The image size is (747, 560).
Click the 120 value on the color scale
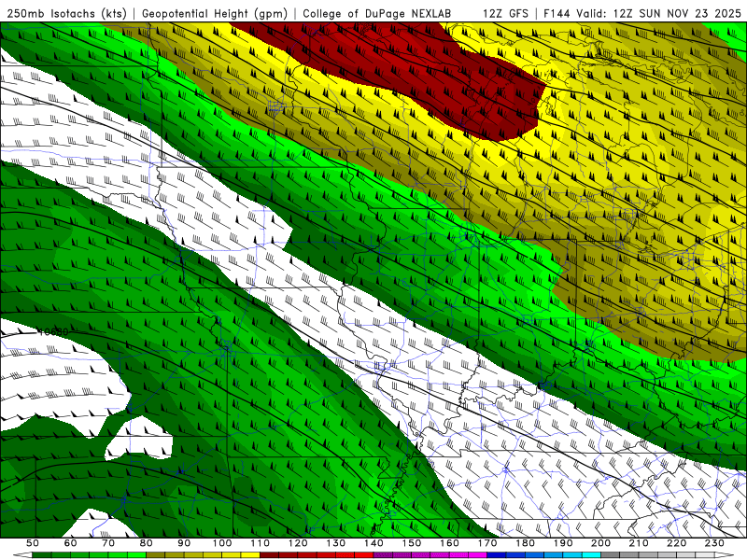click(x=298, y=543)
